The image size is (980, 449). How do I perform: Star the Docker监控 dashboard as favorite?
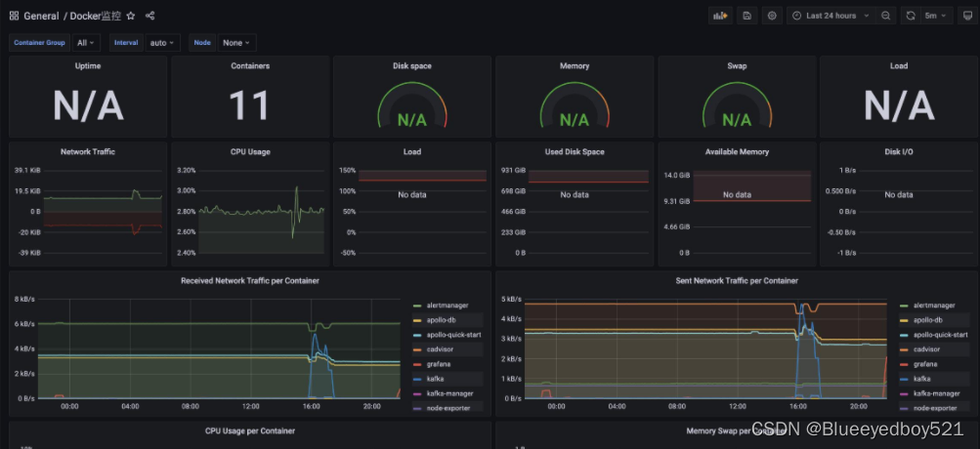point(131,16)
